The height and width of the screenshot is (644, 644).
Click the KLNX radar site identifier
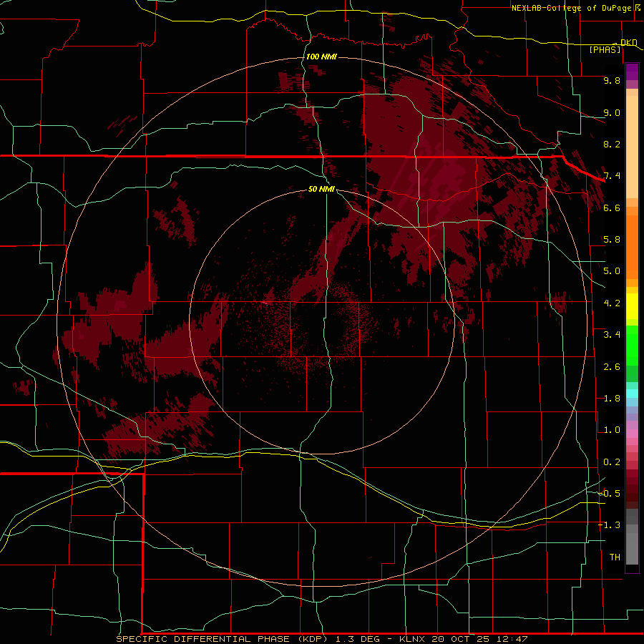(413, 639)
